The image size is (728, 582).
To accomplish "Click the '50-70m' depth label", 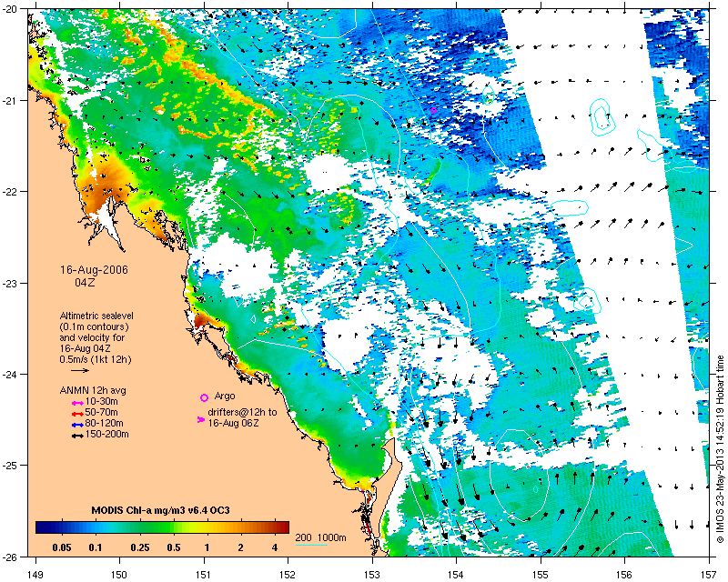I will (102, 412).
